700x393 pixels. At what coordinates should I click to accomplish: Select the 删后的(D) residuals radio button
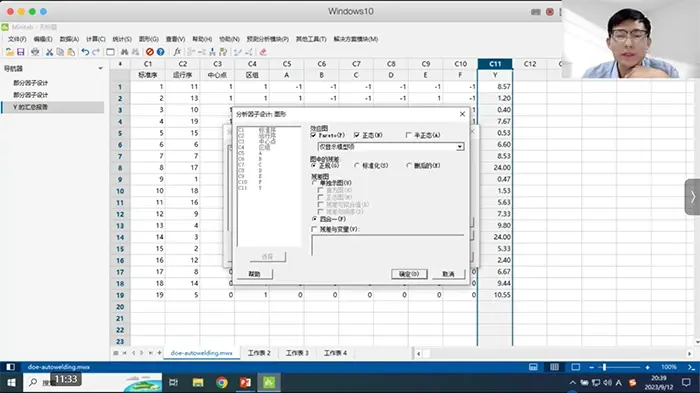tap(408, 166)
